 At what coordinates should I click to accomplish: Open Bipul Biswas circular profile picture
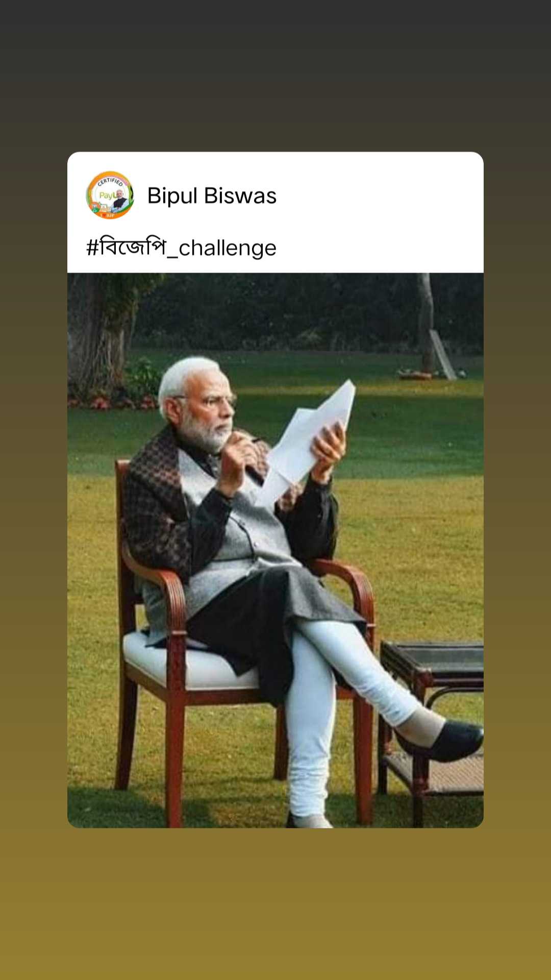(110, 195)
